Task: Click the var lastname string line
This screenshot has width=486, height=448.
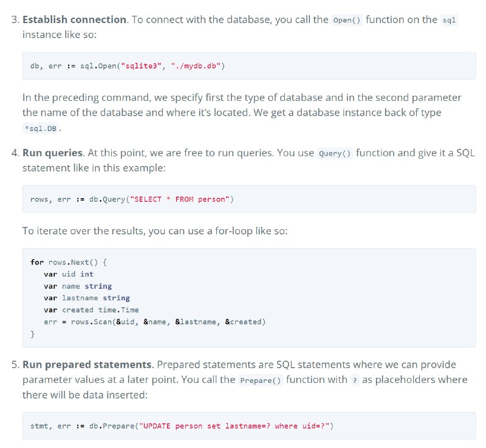Action: point(87,298)
